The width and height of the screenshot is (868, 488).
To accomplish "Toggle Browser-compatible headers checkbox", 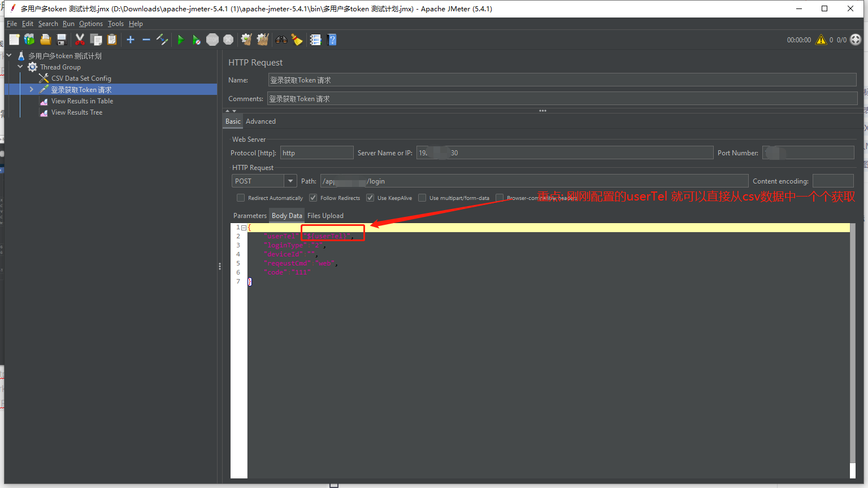I will click(500, 198).
